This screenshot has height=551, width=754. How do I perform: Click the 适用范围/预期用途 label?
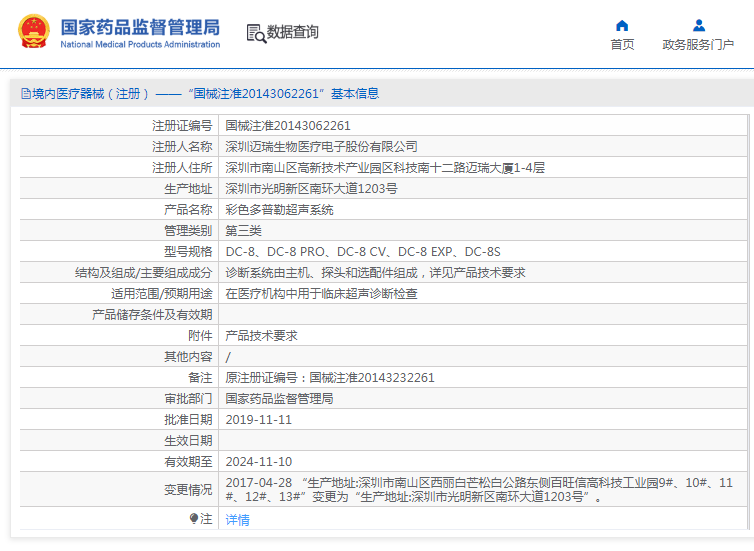[x=162, y=294]
